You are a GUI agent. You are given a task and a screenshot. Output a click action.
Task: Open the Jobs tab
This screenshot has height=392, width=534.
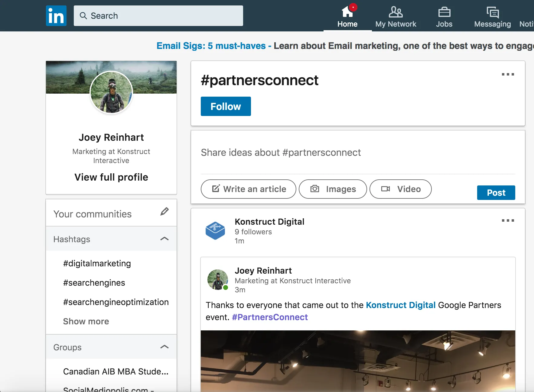444,17
